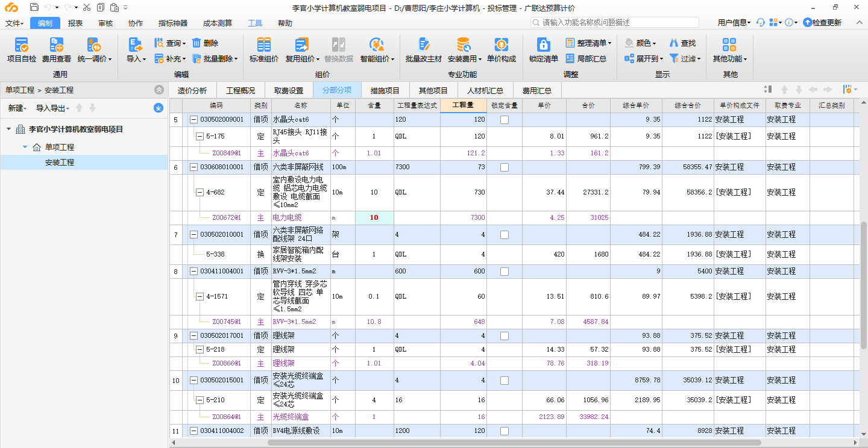The width and height of the screenshot is (868, 448).
Task: Collapse row 030502009001 in the table
Action: (193, 120)
